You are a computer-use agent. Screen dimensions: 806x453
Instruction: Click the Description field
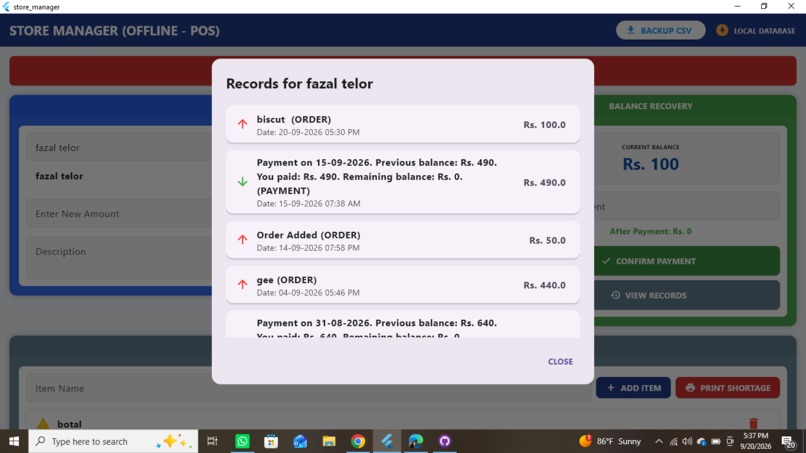(x=118, y=257)
